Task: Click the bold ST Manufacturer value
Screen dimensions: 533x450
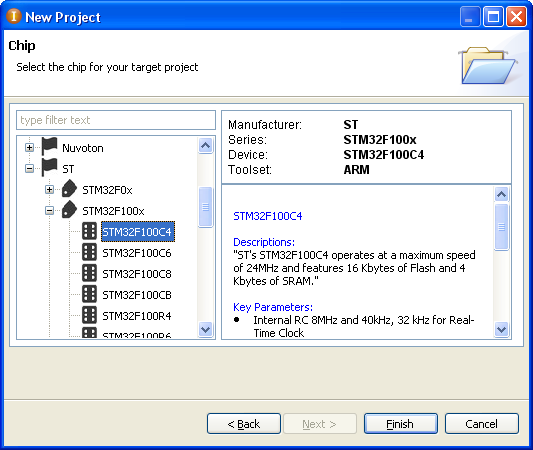Action: pos(350,125)
